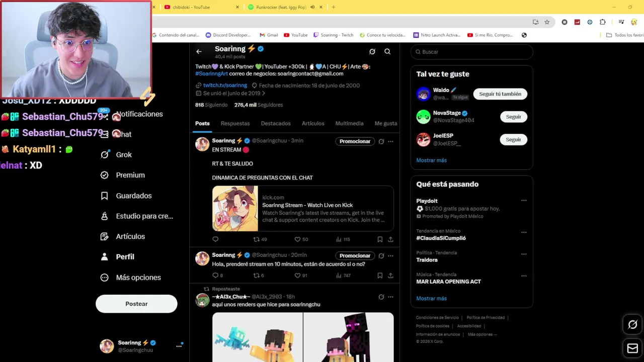The height and width of the screenshot is (362, 644).
Task: Open the Kick stream link card
Action: (303, 209)
